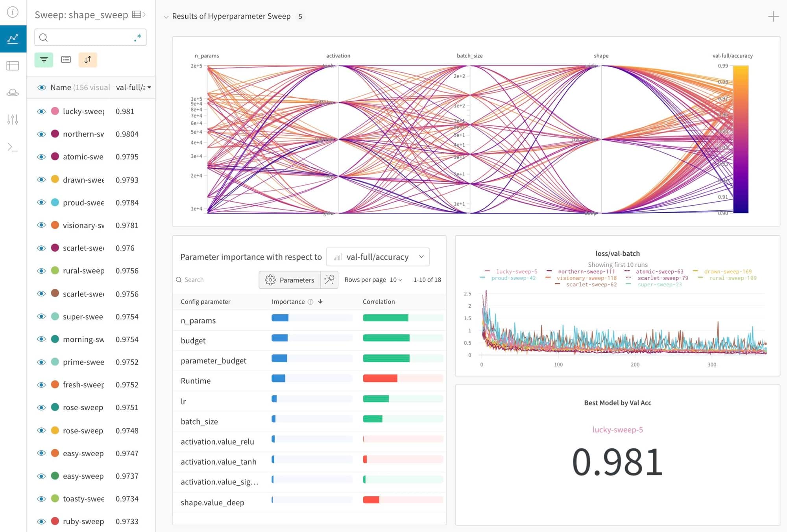This screenshot has height=532, width=787.
Task: Click the sort runs icon above the run list
Action: point(88,59)
